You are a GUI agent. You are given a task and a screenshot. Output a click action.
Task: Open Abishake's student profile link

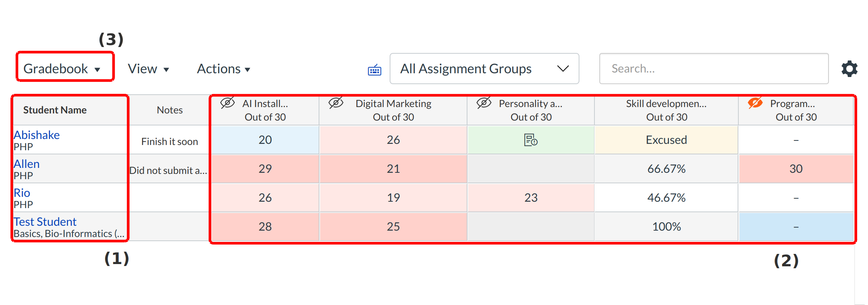37,135
